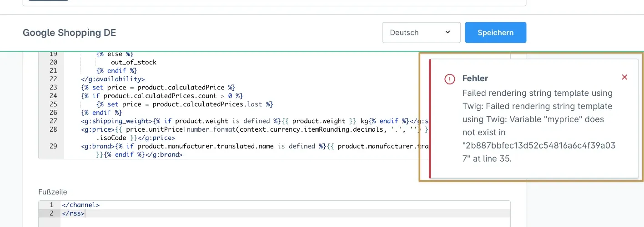Place cursor after the closing rss tag
This screenshot has height=227, width=644.
[x=85, y=213]
